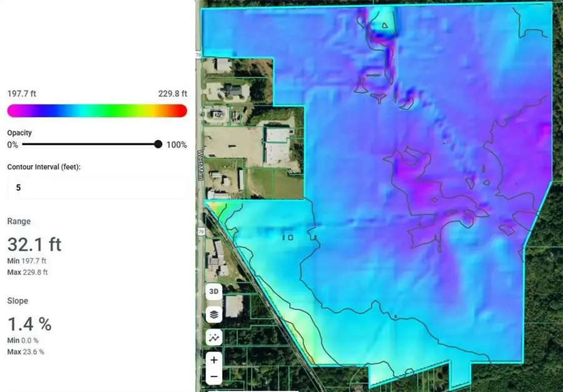563x392 pixels.
Task: Click the lower Route 79 highway shield
Action: (x=200, y=231)
